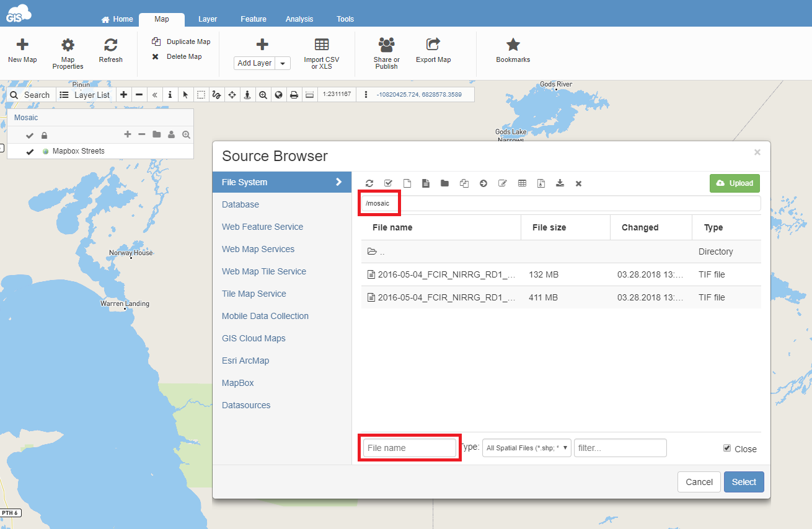Viewport: 812px width, 529px height.
Task: Toggle the Layer List button
Action: 85,95
